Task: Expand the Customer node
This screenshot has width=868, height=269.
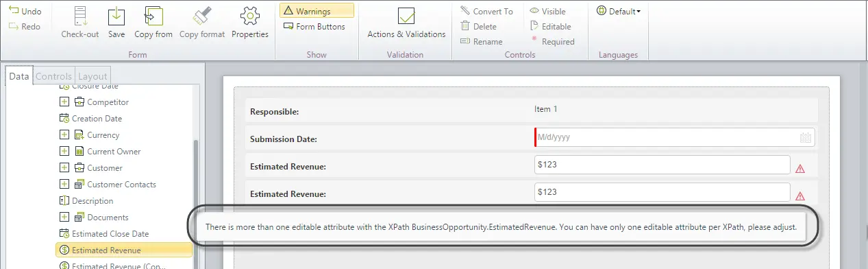Action: tap(64, 168)
